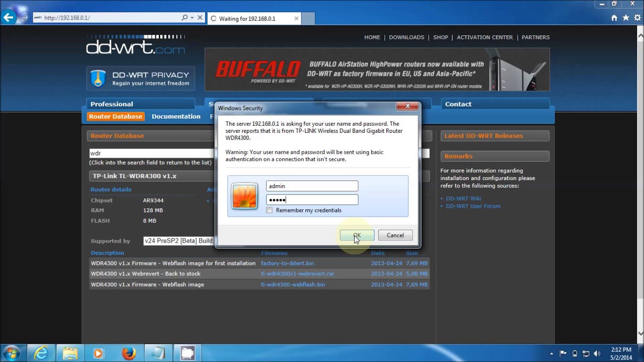The image size is (644, 362).
Task: Open PARTNERS link
Action: [536, 37]
